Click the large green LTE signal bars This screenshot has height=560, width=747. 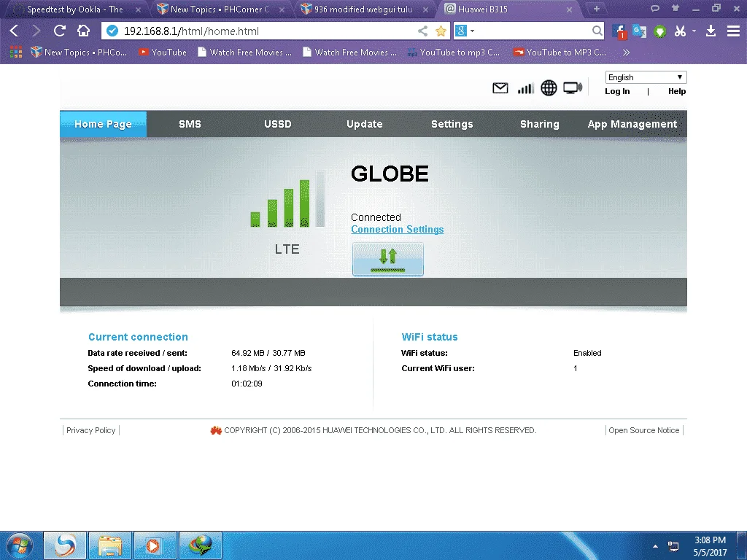[287, 199]
